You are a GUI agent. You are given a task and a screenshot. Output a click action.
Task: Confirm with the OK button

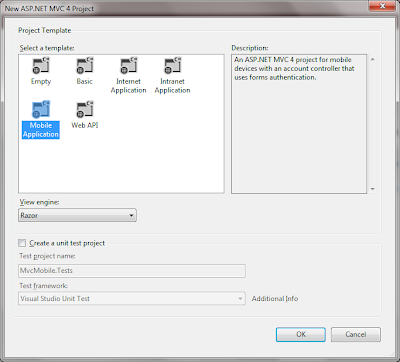[x=301, y=334]
